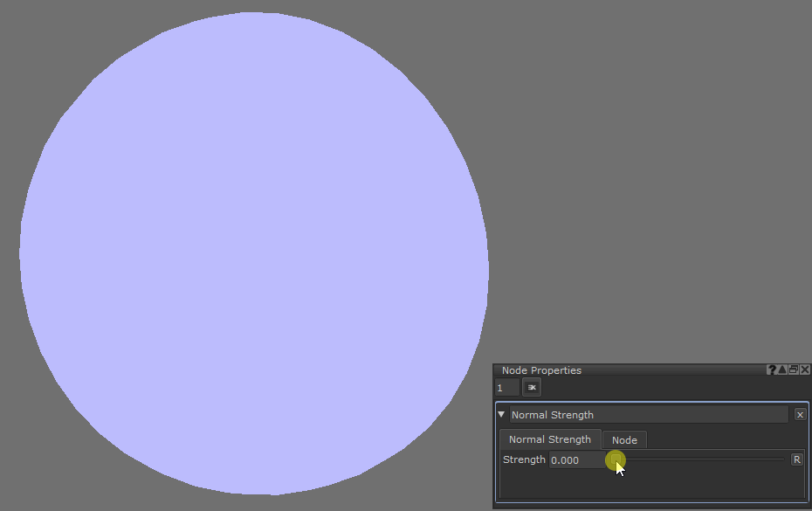
Task: Reset Strength with the R button
Action: pos(796,459)
